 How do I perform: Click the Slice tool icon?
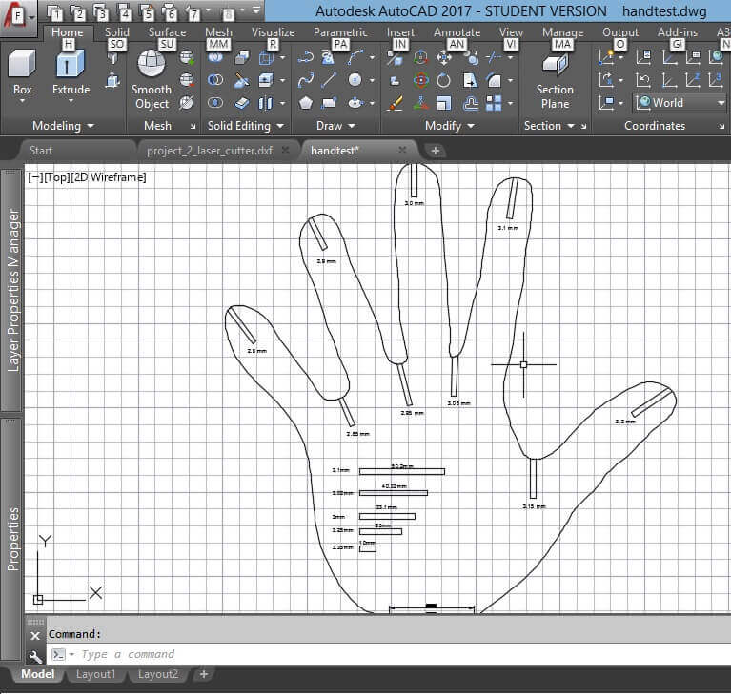click(x=241, y=80)
